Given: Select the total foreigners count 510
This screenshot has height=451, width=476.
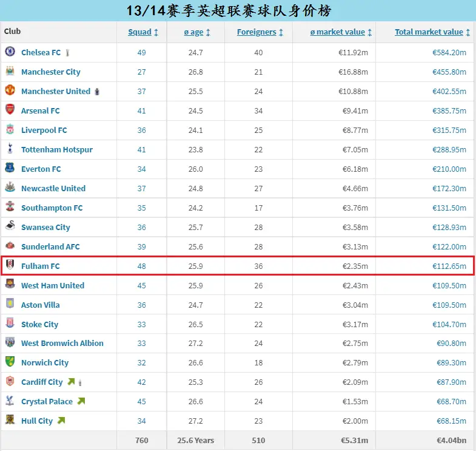Looking at the screenshot, I should pos(258,440).
